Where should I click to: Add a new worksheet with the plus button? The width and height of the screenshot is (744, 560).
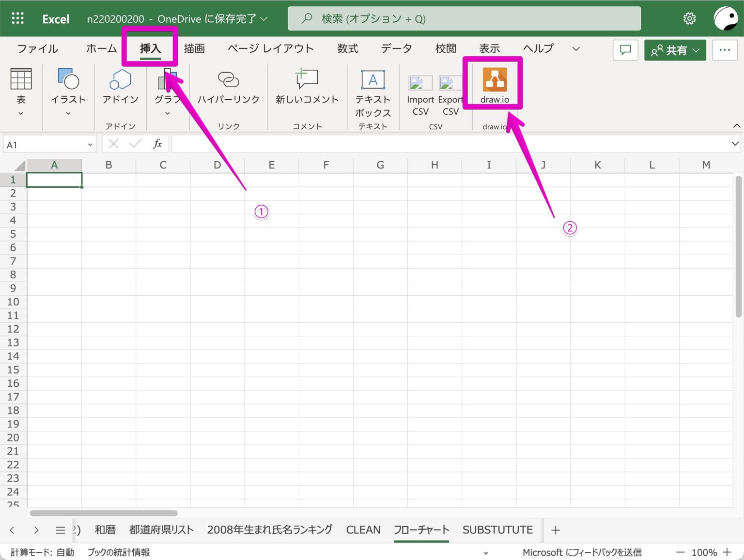555,530
